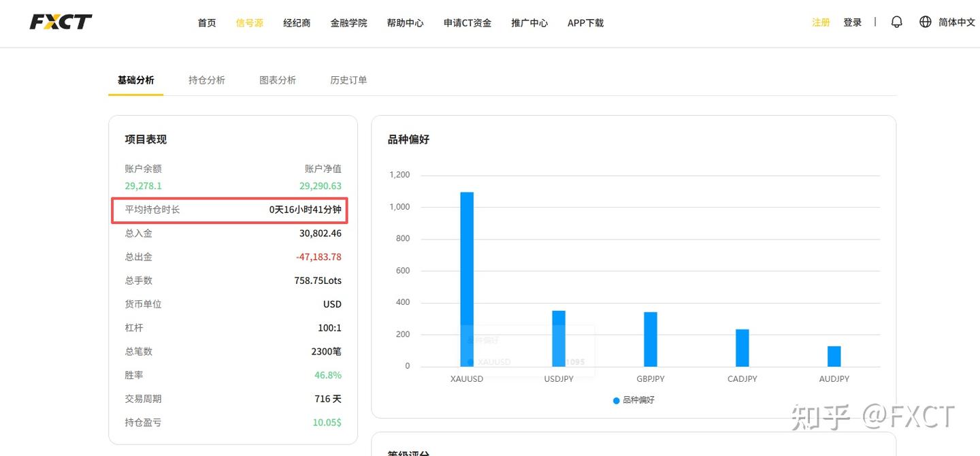Click the 总手数 value 758.75Lots

(x=318, y=280)
